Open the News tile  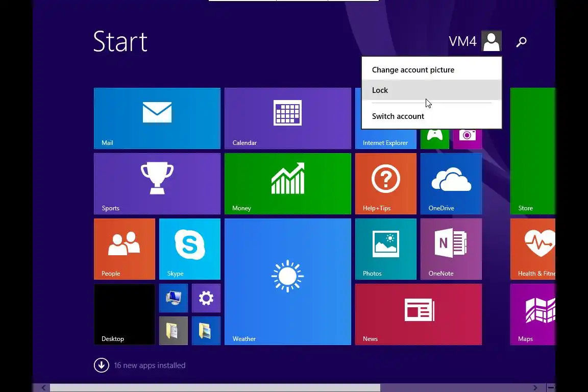point(419,314)
